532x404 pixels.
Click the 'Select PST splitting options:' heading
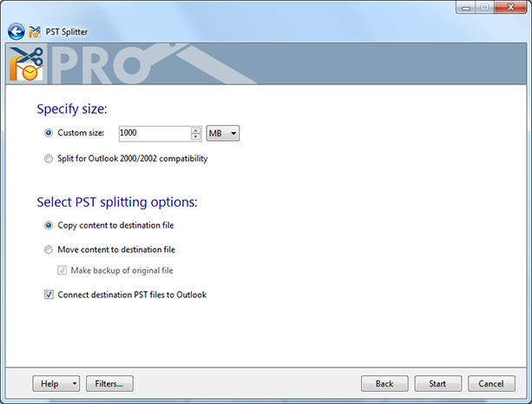click(117, 202)
